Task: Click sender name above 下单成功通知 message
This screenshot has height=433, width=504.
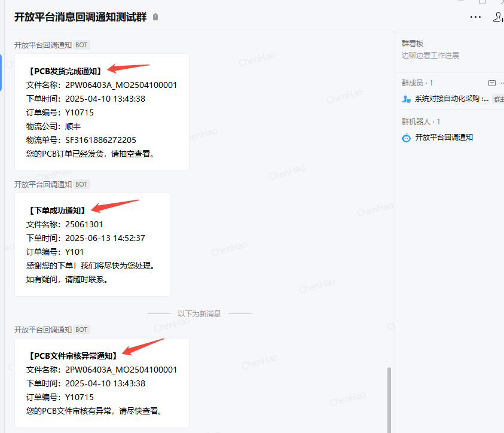Action: coord(43,184)
